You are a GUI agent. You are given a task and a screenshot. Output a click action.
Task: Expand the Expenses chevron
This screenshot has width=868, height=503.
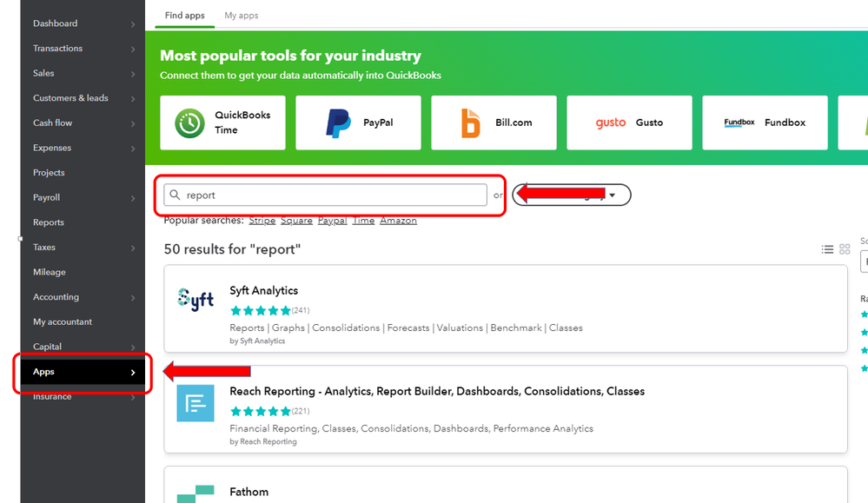coord(133,149)
